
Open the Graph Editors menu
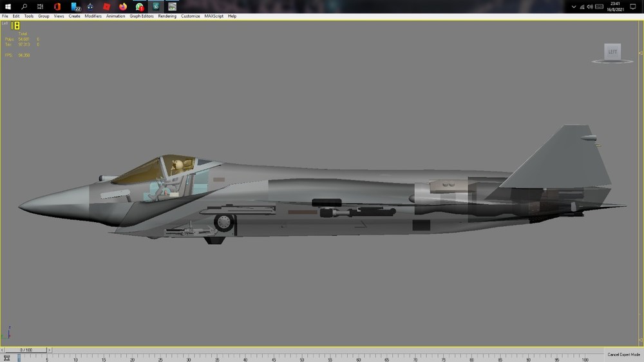tap(141, 16)
